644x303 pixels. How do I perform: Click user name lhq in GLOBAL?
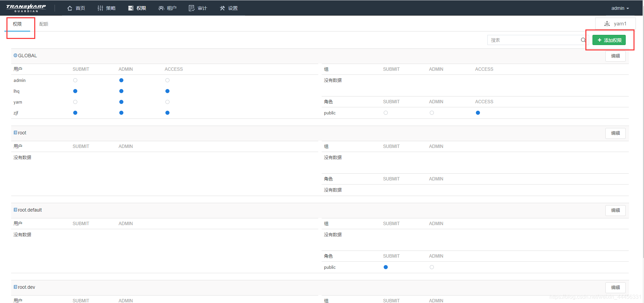coord(17,91)
